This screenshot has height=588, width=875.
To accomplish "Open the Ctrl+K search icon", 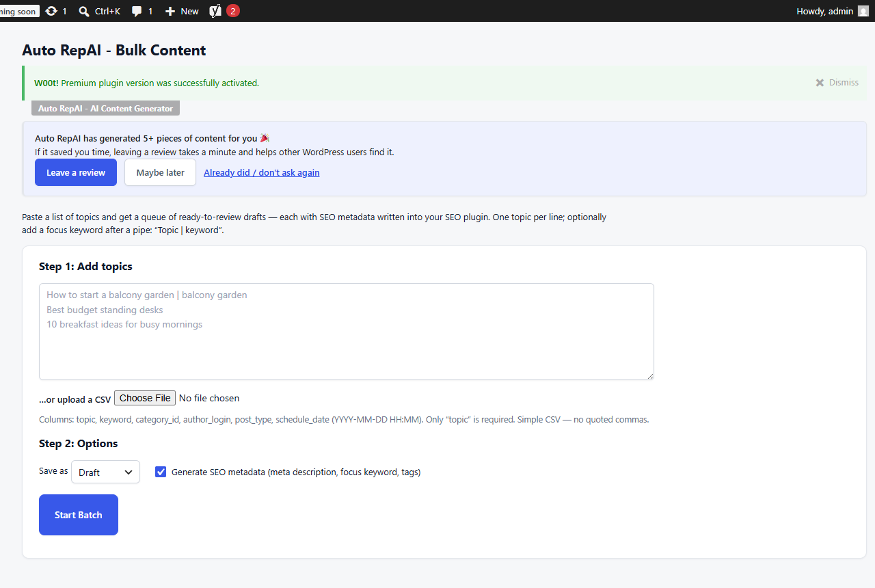I will pos(84,11).
